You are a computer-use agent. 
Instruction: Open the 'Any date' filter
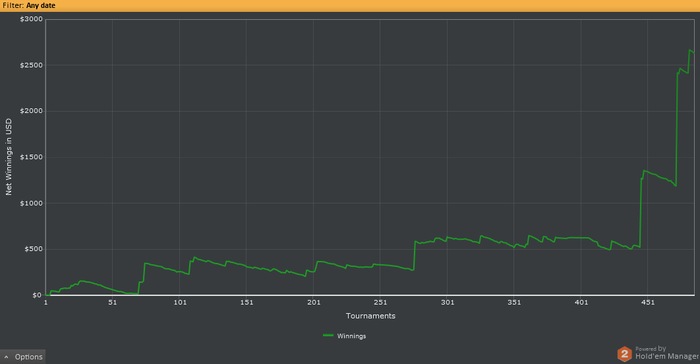(x=41, y=6)
